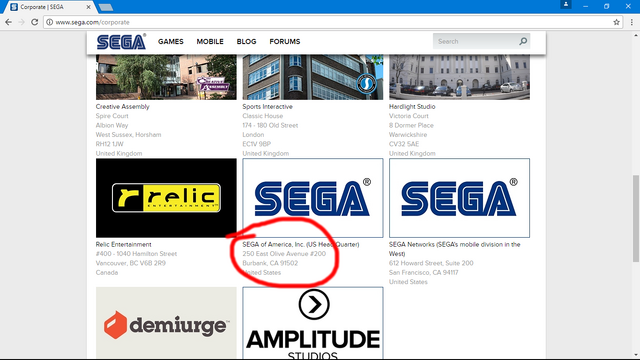This screenshot has height=360, width=640.
Task: Click the Relic Entertainment name text
Action: [123, 244]
